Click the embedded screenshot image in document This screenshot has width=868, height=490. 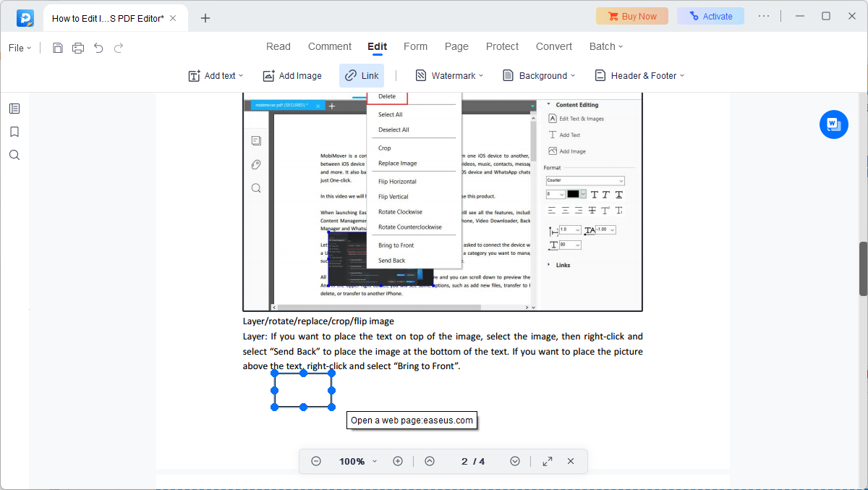point(443,202)
